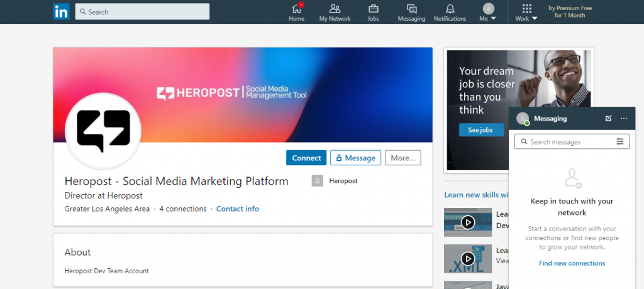Image resolution: width=644 pixels, height=289 pixels.
Task: Click the LinkedIn logo
Action: tap(61, 11)
